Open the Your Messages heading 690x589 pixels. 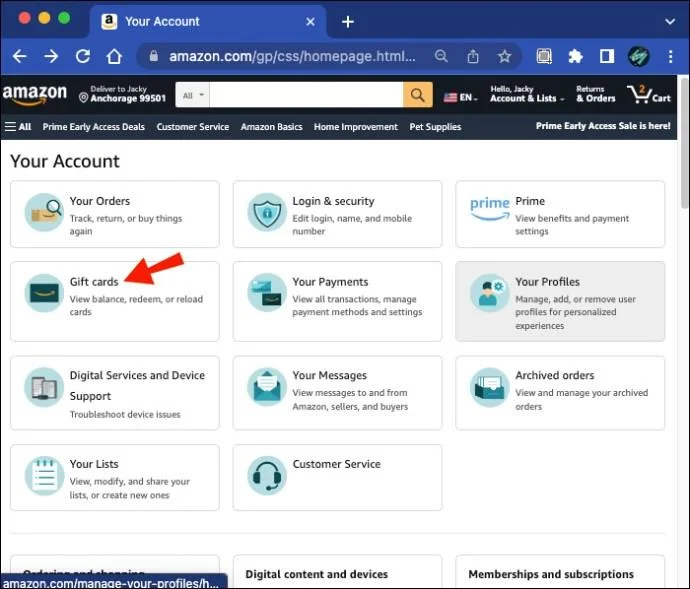pyautogui.click(x=330, y=375)
